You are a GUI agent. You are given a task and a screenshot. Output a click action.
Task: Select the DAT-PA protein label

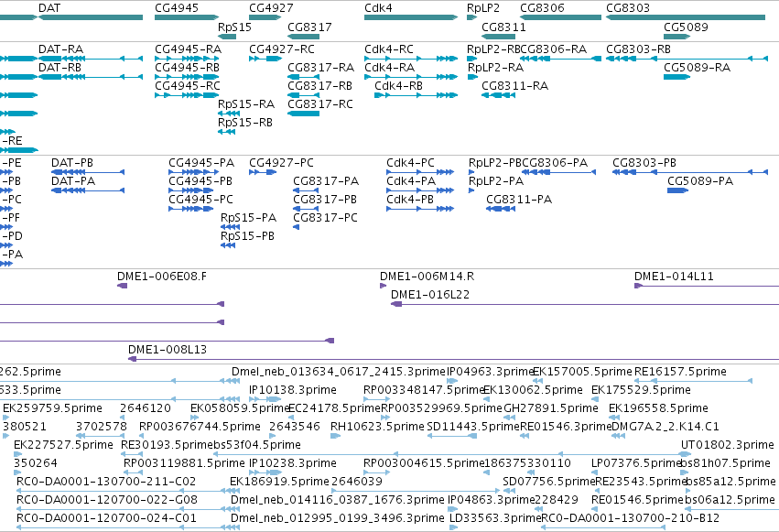[73, 181]
